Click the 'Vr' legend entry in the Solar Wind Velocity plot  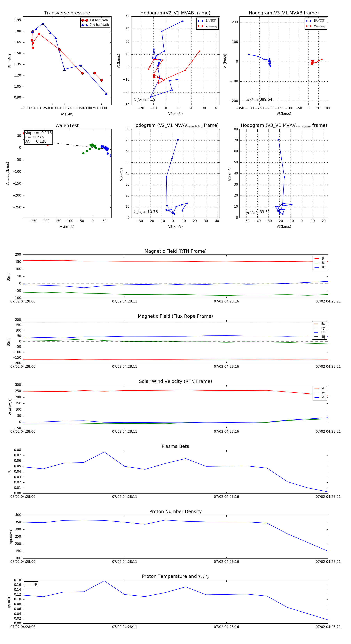tap(320, 389)
